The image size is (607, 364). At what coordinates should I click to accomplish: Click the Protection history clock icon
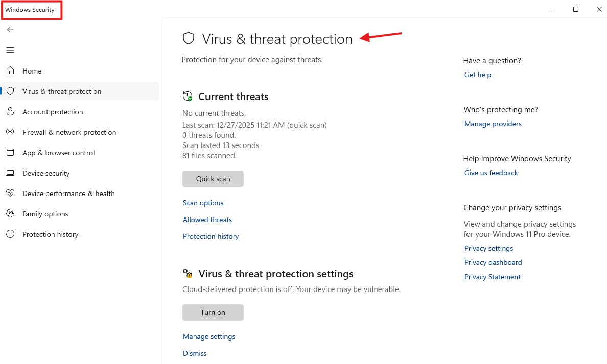(x=10, y=234)
